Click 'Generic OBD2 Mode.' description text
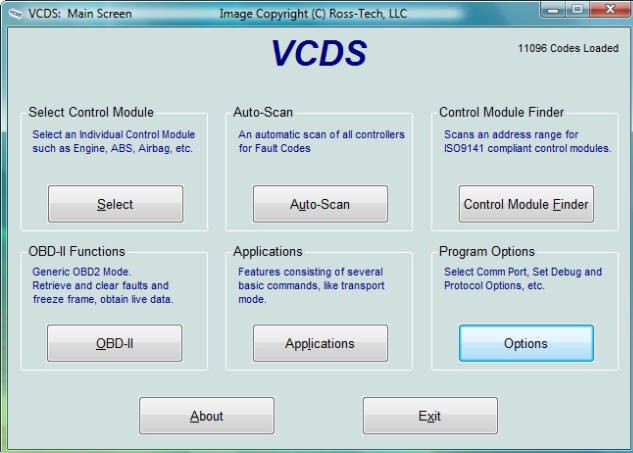Screen dimensions: 633x453 point(82,272)
